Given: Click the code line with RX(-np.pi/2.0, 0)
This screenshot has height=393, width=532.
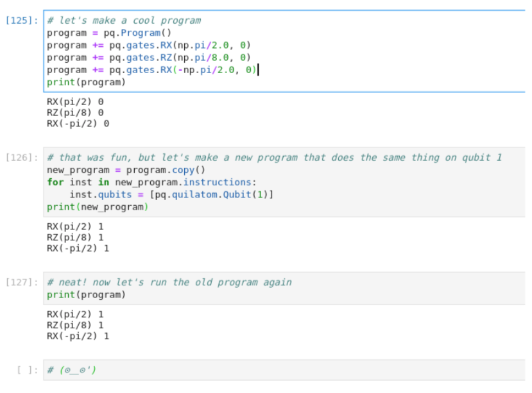Looking at the screenshot, I should click(x=151, y=70).
